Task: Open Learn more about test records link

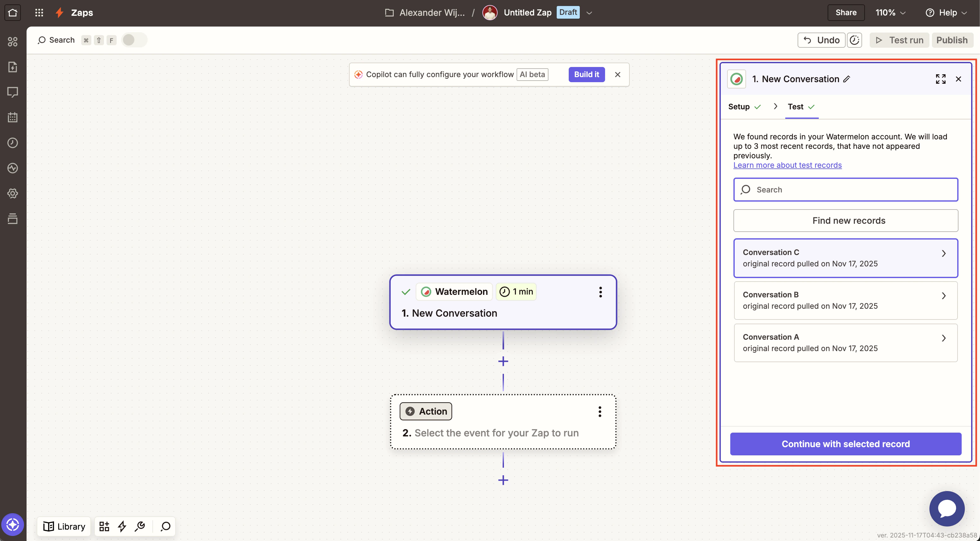Action: 787,165
